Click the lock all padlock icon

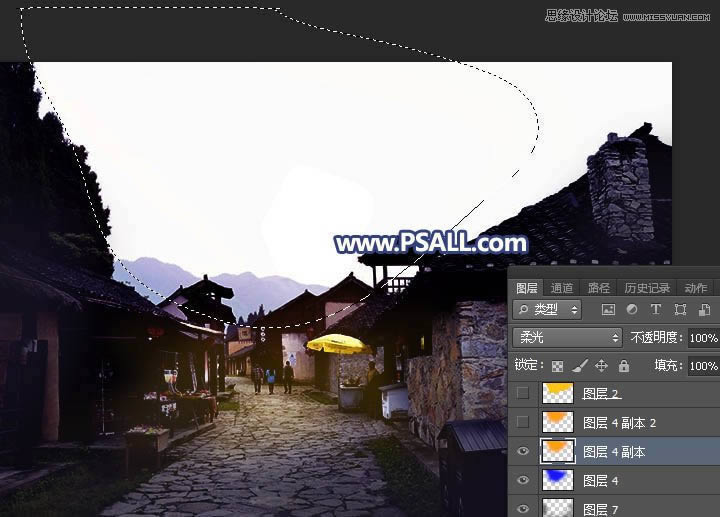pos(623,366)
